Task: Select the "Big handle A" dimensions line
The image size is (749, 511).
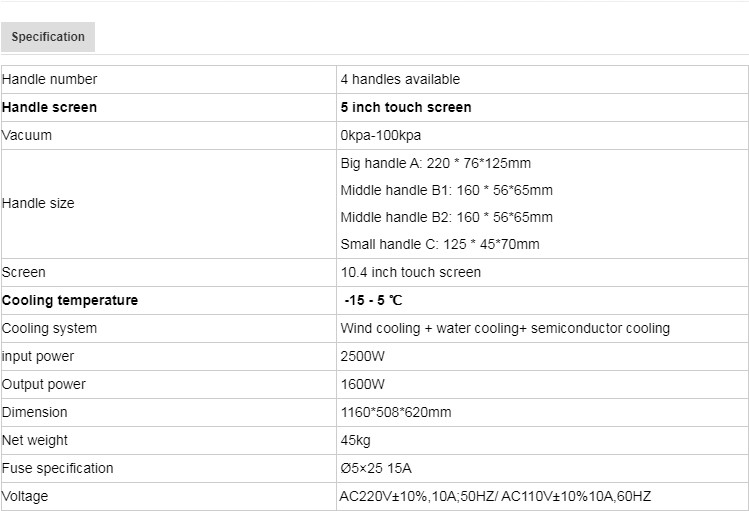Action: (x=436, y=163)
